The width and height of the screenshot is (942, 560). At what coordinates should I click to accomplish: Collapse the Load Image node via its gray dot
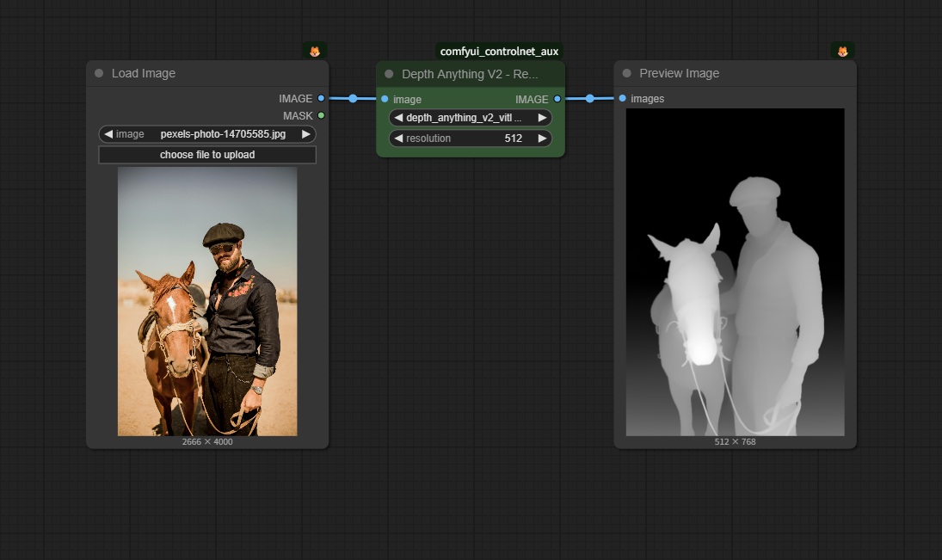pyautogui.click(x=99, y=74)
